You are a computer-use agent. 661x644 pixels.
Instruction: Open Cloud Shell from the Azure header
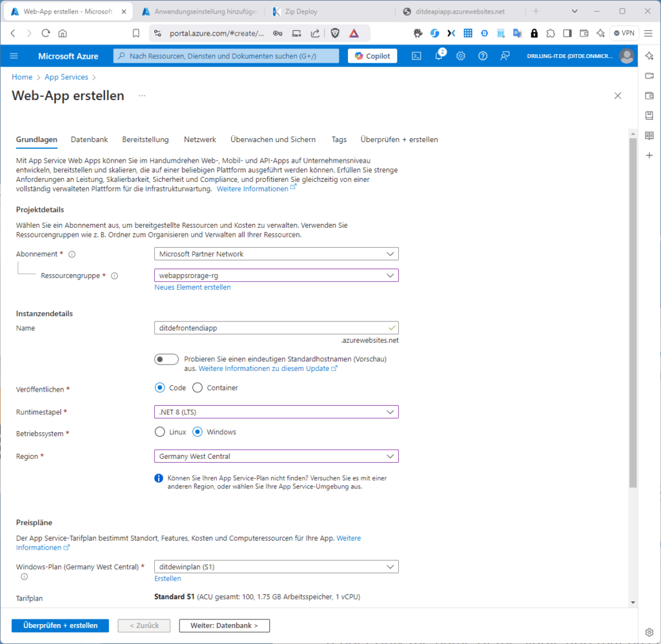point(416,55)
